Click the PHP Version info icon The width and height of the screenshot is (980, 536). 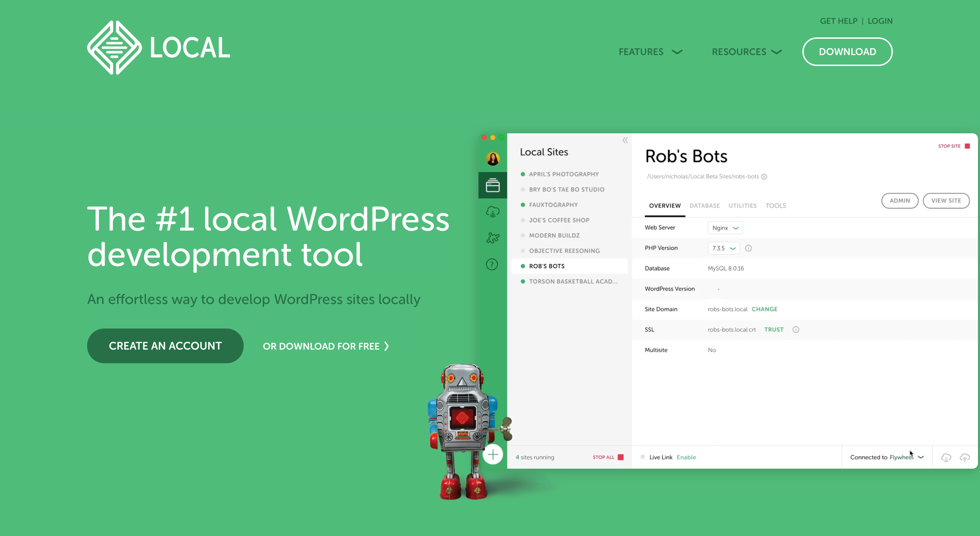pos(748,248)
